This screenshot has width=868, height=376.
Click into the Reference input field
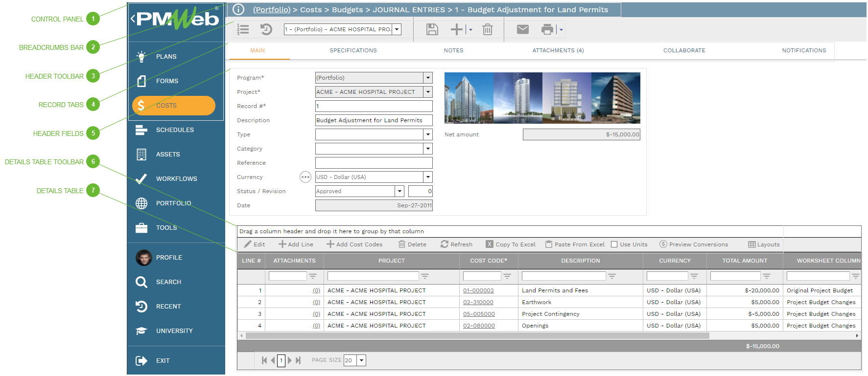click(374, 163)
